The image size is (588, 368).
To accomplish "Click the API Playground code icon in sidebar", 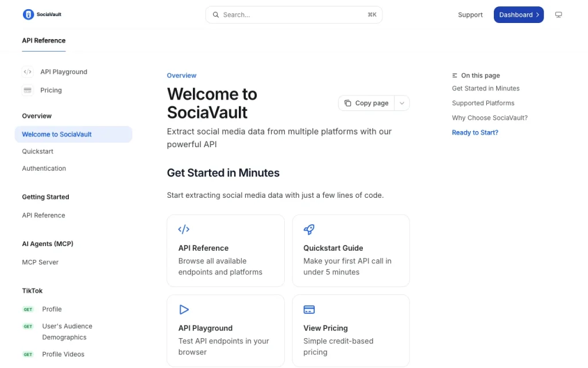I will pyautogui.click(x=28, y=72).
